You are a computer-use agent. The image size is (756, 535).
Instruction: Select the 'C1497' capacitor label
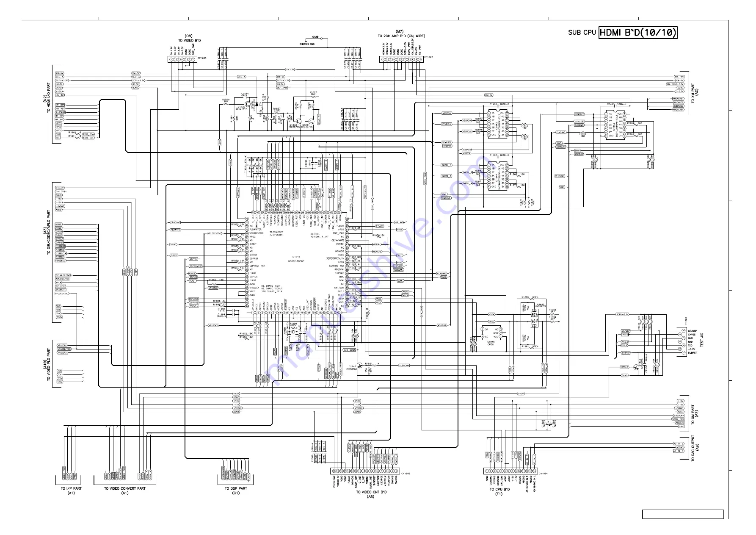(x=494, y=155)
